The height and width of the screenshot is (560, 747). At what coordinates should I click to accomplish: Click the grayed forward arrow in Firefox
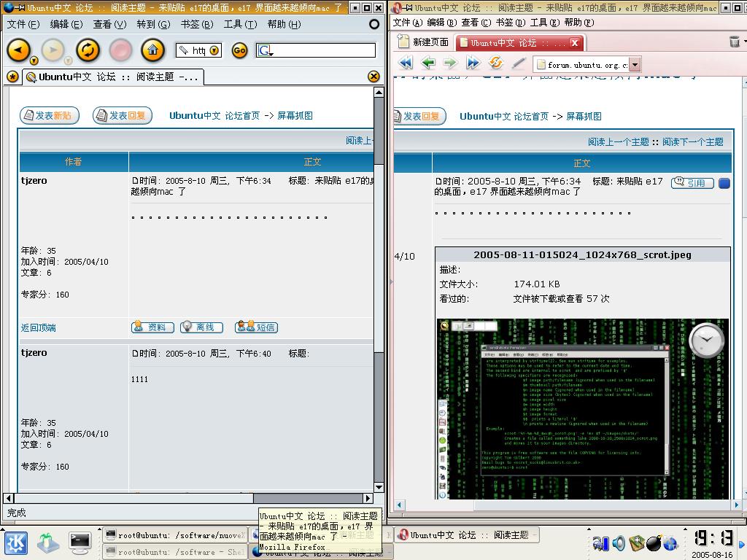[53, 50]
